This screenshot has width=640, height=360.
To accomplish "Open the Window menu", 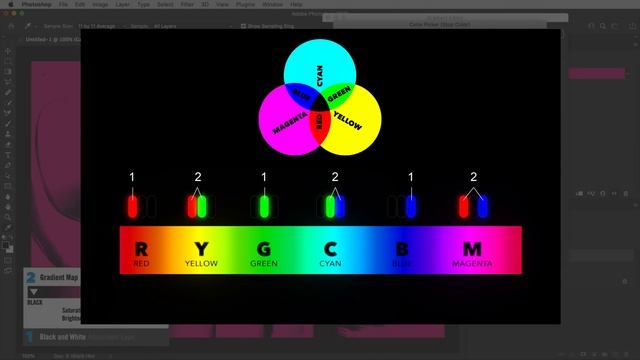I will [273, 4].
